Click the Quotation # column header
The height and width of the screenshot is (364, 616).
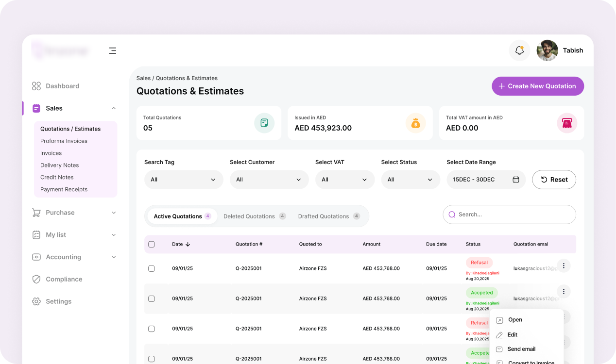pos(249,244)
